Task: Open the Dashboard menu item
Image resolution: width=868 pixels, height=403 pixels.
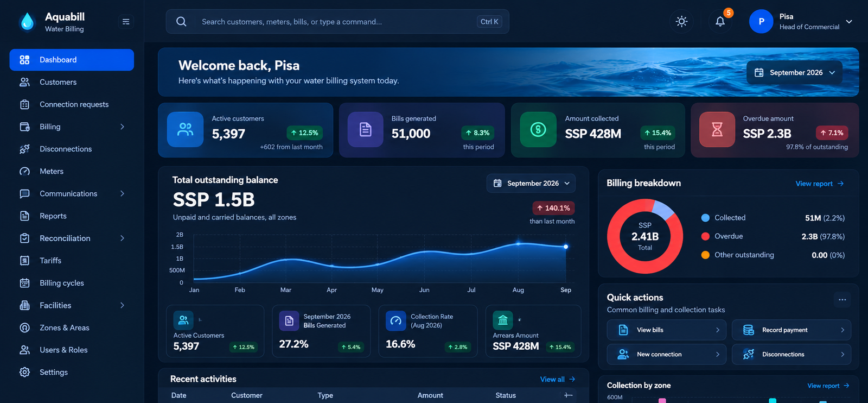Action: click(x=72, y=60)
